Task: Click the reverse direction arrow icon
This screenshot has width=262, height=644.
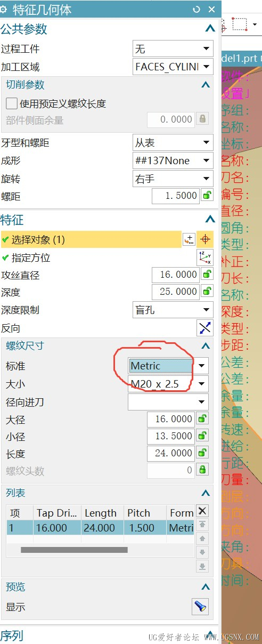Action: coord(205,328)
